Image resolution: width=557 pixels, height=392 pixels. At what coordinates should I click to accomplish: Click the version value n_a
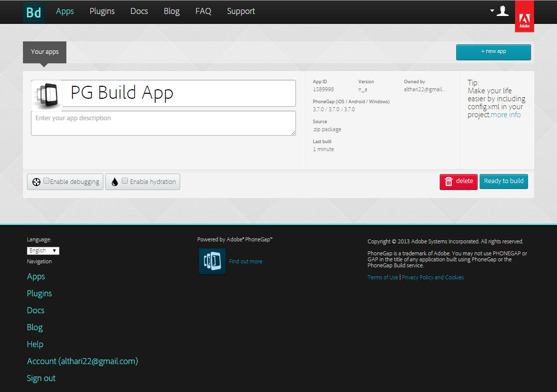363,89
